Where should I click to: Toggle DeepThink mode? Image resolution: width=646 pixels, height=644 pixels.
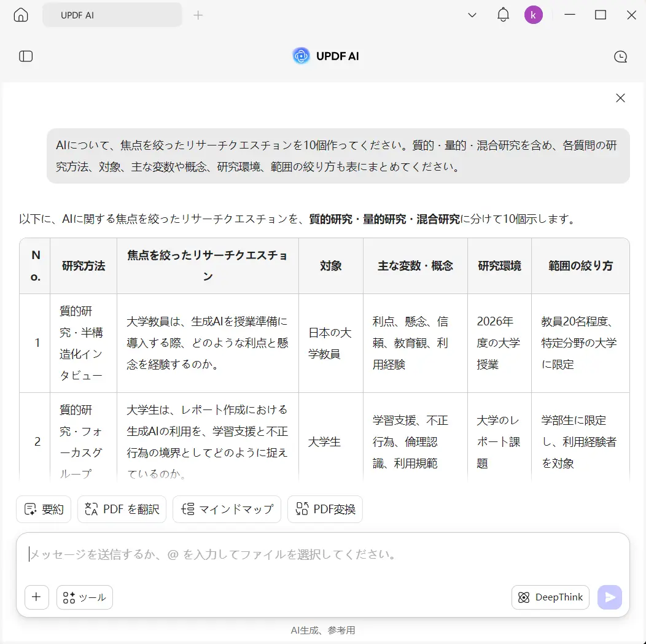pyautogui.click(x=550, y=597)
